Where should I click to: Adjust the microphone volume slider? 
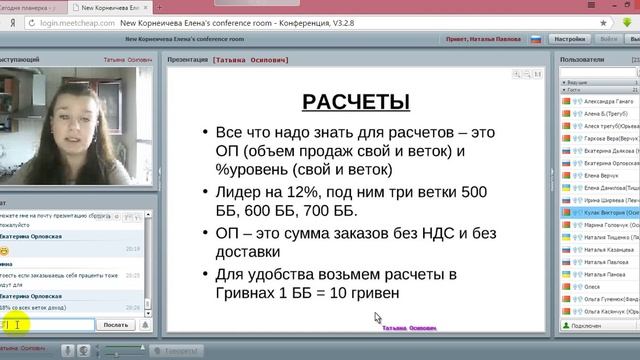click(124, 347)
